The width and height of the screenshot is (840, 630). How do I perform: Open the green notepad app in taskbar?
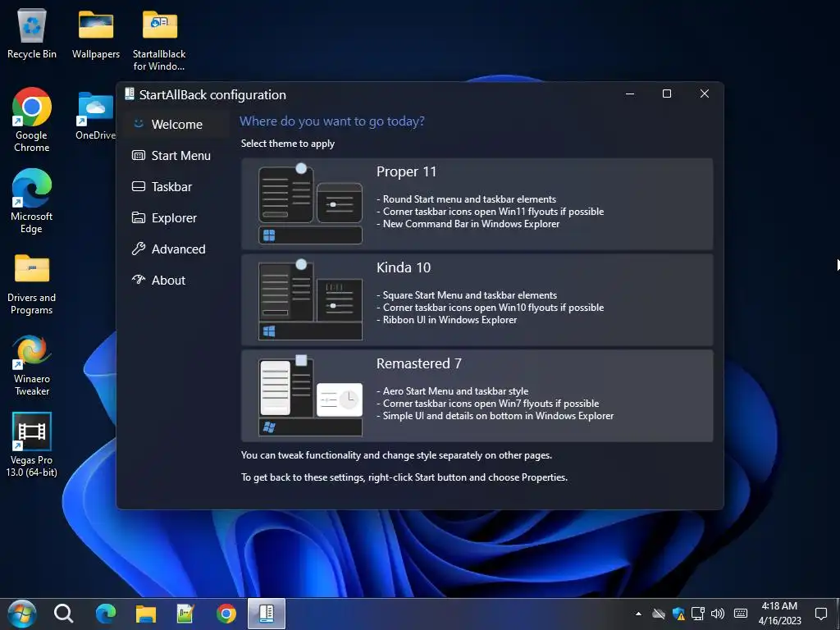pyautogui.click(x=185, y=614)
